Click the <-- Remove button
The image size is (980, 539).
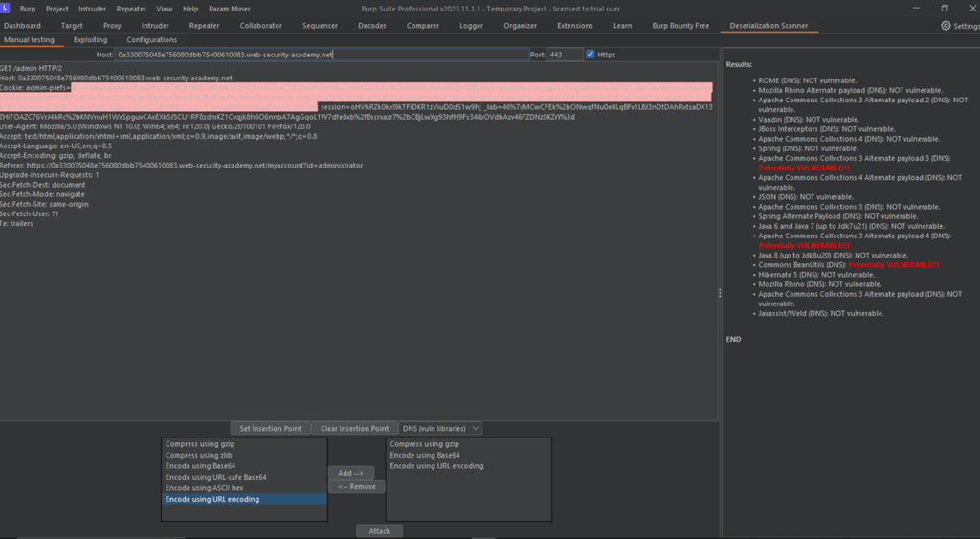coord(357,486)
